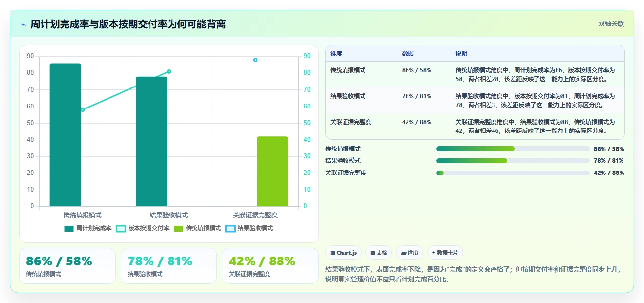Click x-axis label 结果验收模式 under chart
The image size is (644, 303).
tap(169, 215)
